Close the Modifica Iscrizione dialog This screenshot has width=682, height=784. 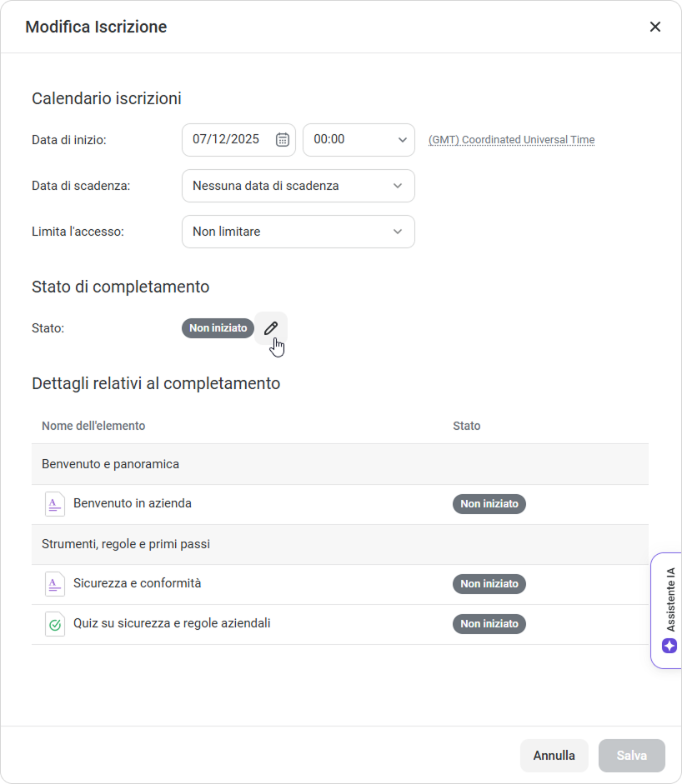point(654,27)
